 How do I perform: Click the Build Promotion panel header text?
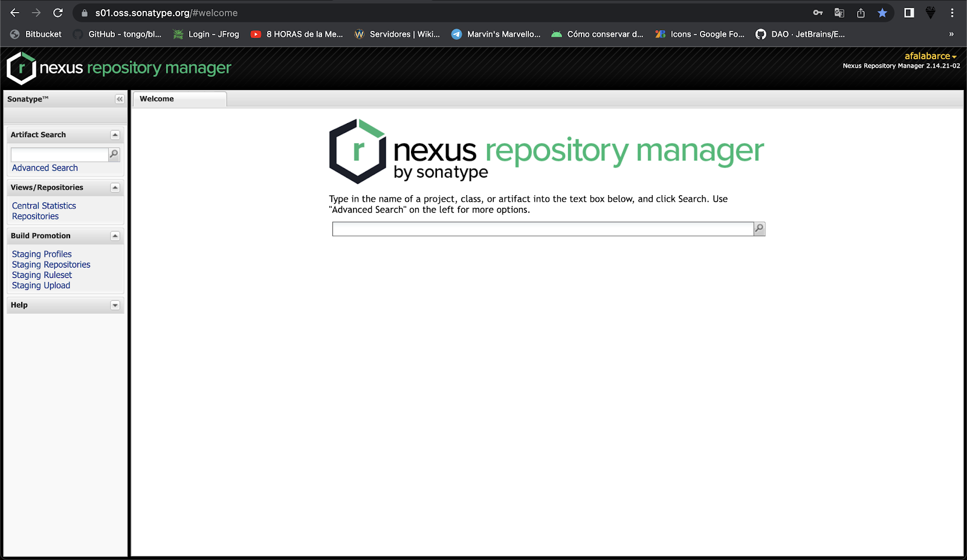[40, 236]
